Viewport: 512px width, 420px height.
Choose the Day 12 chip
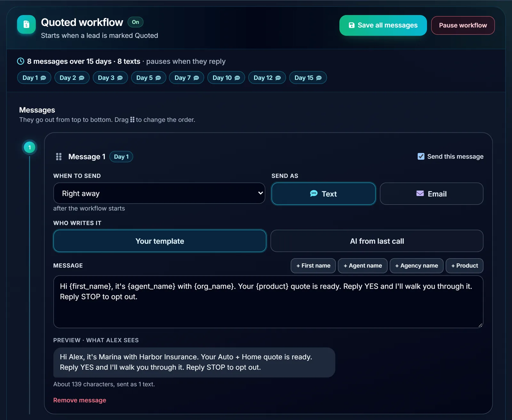point(267,78)
